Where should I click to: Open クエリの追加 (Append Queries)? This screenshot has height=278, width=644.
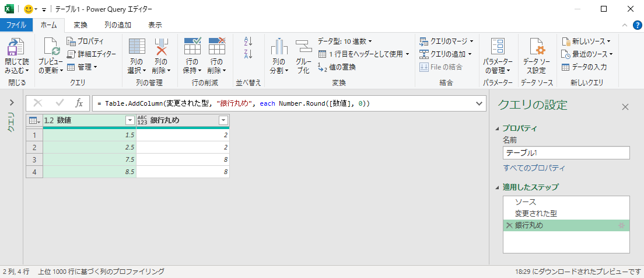point(446,54)
